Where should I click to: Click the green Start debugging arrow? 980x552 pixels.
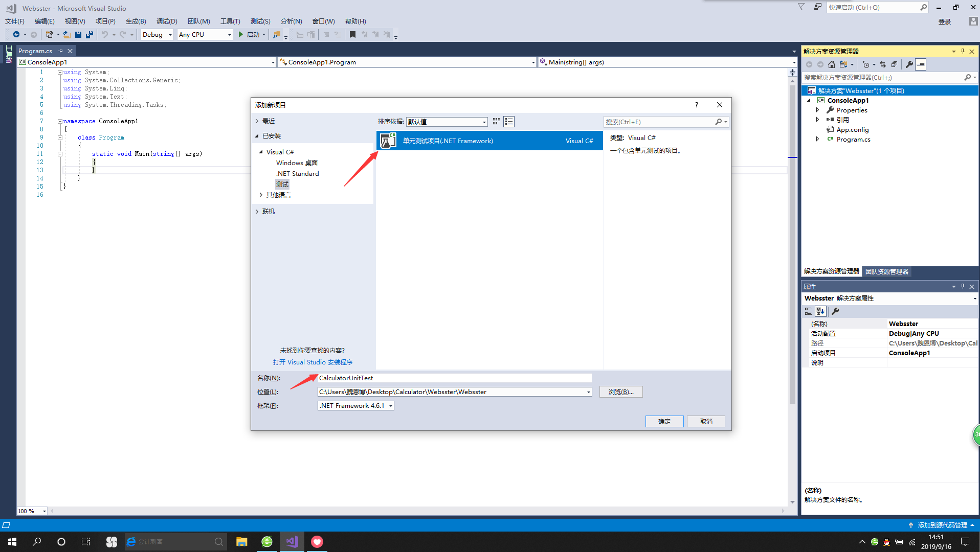pyautogui.click(x=241, y=34)
